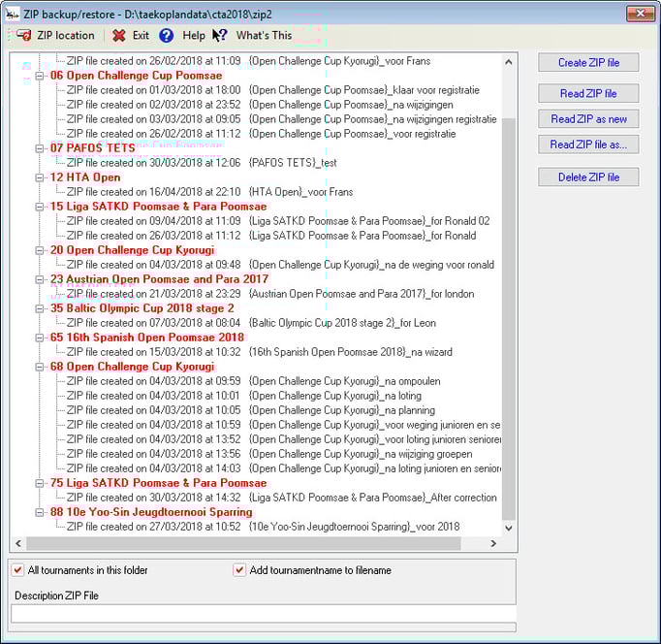Open the ZIP location toolbar label
661x644 pixels.
click(x=66, y=36)
